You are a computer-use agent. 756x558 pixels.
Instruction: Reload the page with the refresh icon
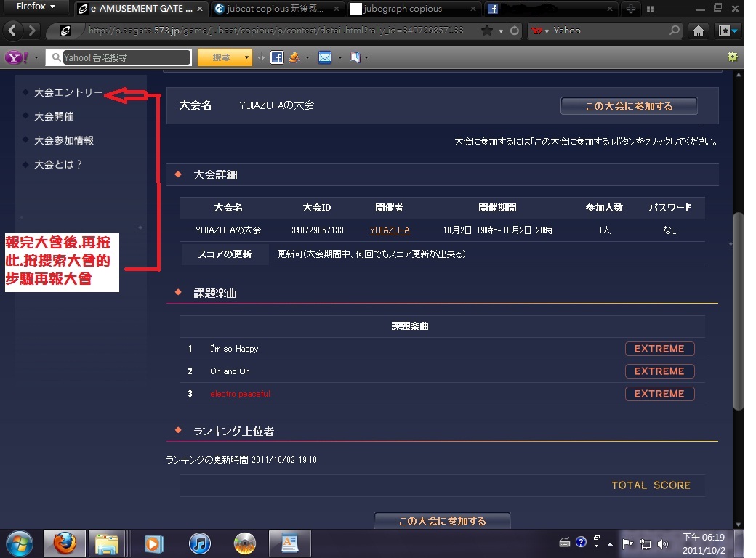point(515,31)
